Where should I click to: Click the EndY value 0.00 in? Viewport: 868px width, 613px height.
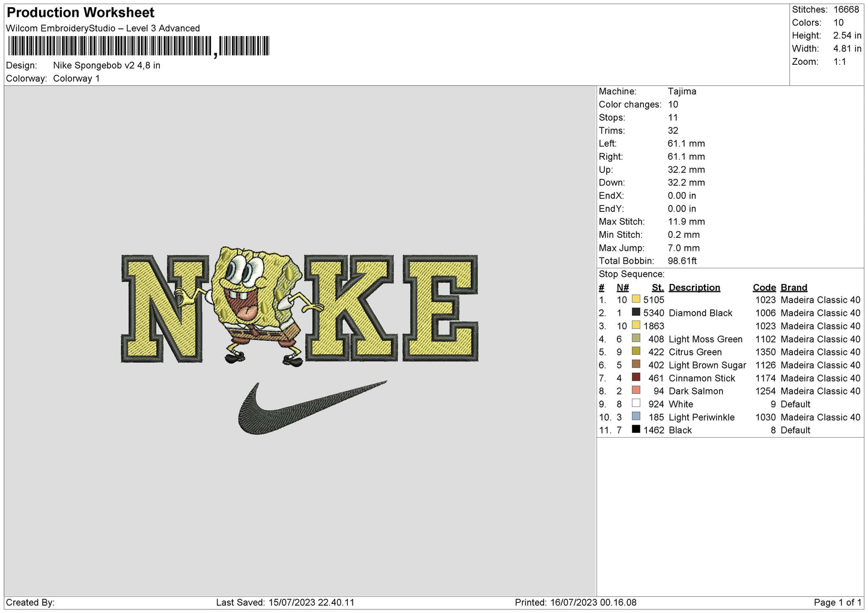[x=682, y=209]
